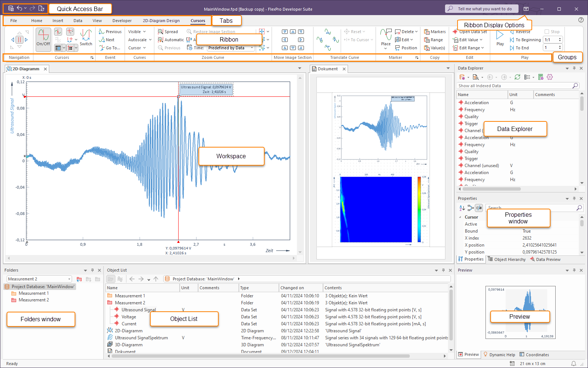Click the refresh icon in Data Explorer

point(517,77)
